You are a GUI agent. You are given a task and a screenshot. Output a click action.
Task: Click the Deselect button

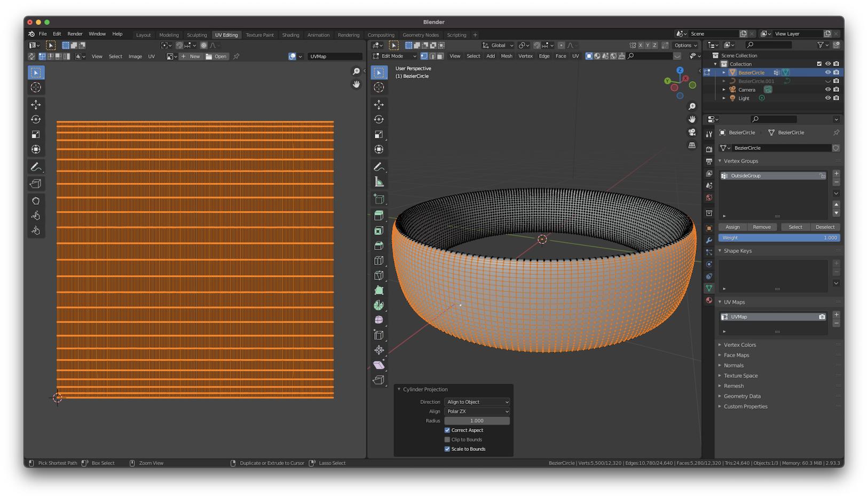pyautogui.click(x=825, y=227)
